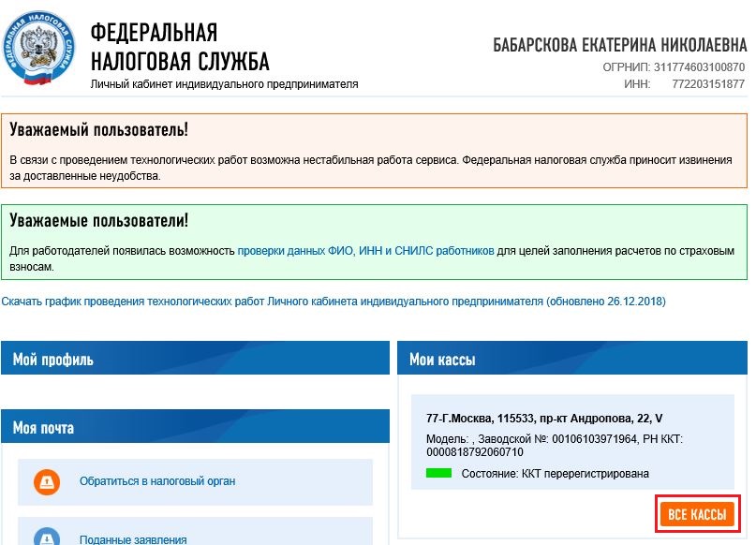Open the Моя почта section header
756x545 pixels.
pos(195,426)
